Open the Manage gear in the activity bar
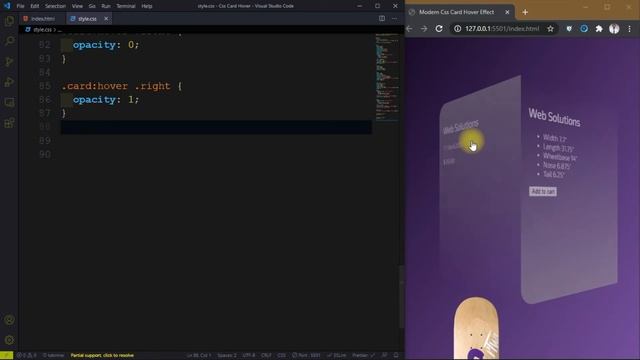This screenshot has width=640, height=360. [9, 340]
